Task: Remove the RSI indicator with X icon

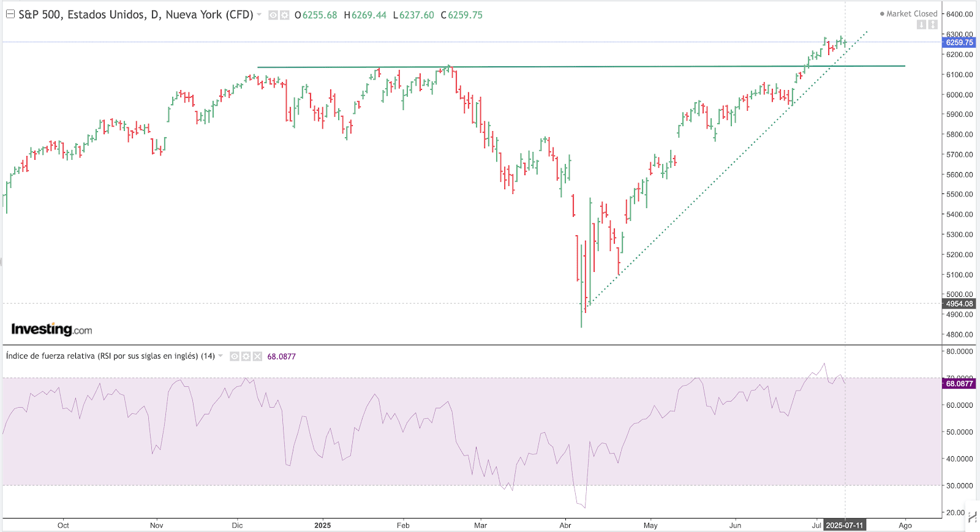Action: coord(257,356)
